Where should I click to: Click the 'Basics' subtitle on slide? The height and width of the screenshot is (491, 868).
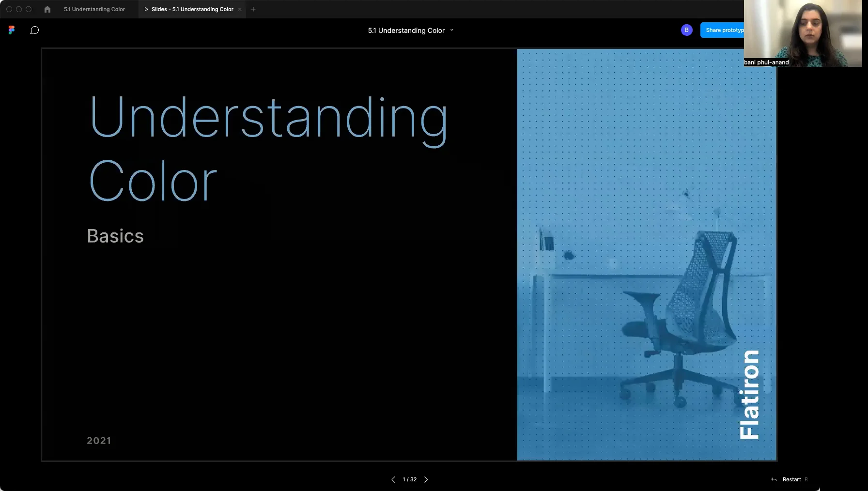115,236
